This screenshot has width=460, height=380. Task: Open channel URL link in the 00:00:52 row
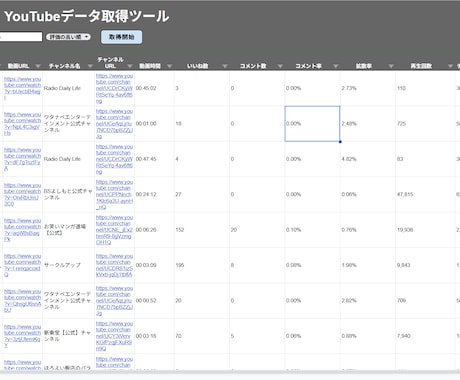point(114,300)
